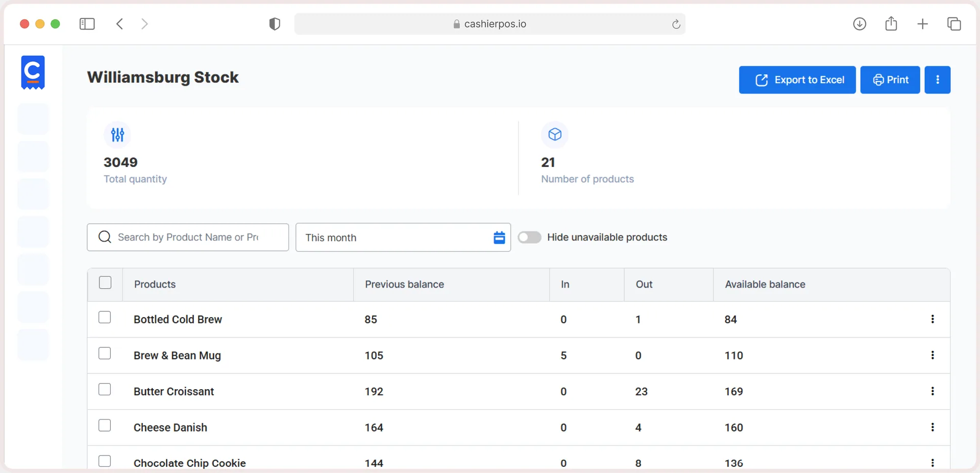The image size is (980, 473).
Task: Click the CashierPOS logo icon
Action: (x=33, y=73)
